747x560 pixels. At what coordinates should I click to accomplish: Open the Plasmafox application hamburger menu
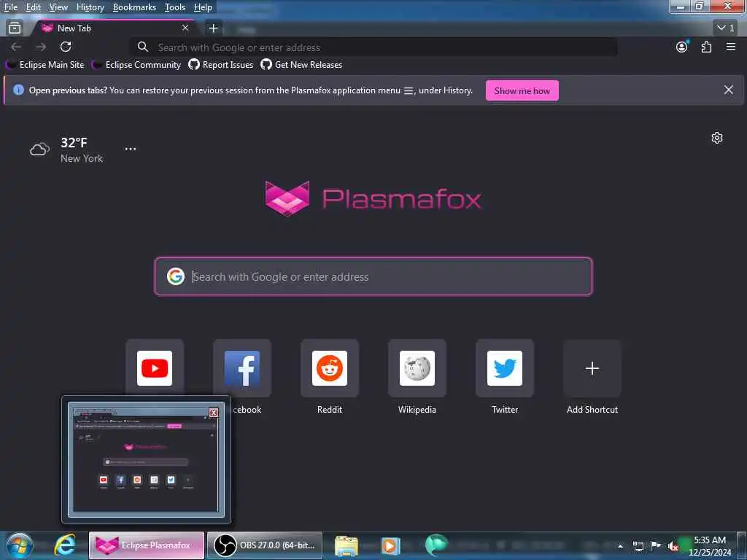coord(731,47)
